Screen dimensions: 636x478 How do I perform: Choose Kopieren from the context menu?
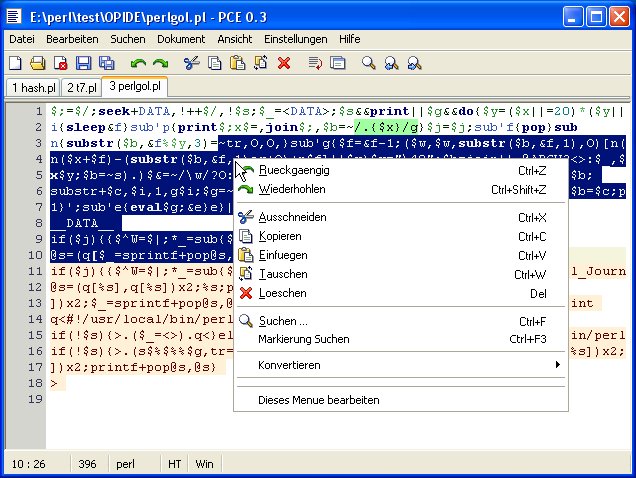pyautogui.click(x=401, y=237)
